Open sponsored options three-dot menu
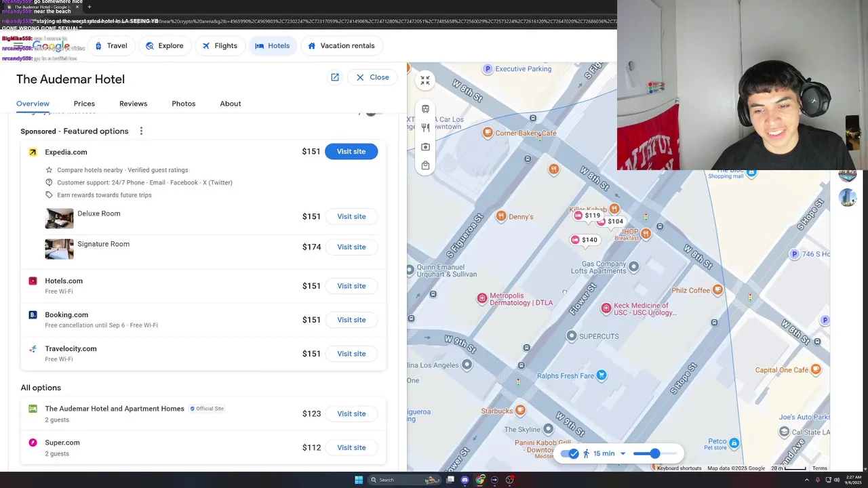This screenshot has width=868, height=488. click(x=141, y=131)
